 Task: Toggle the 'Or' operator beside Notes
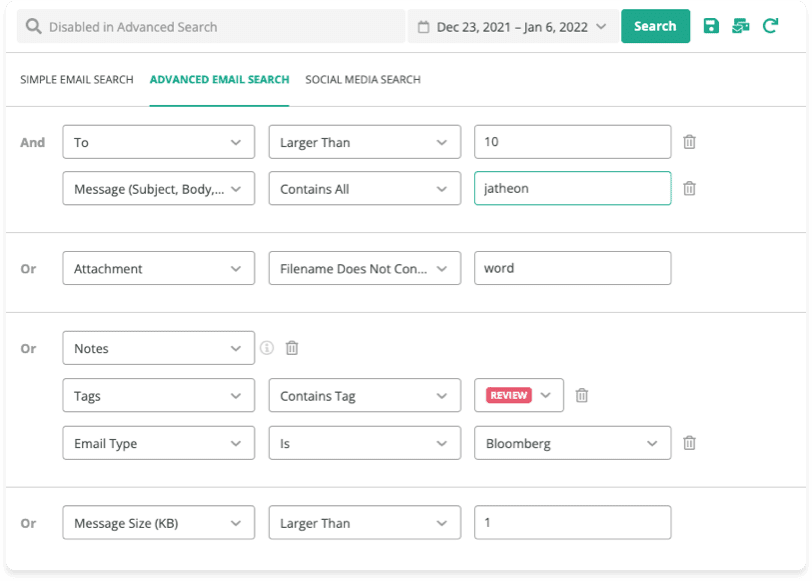pyautogui.click(x=28, y=348)
